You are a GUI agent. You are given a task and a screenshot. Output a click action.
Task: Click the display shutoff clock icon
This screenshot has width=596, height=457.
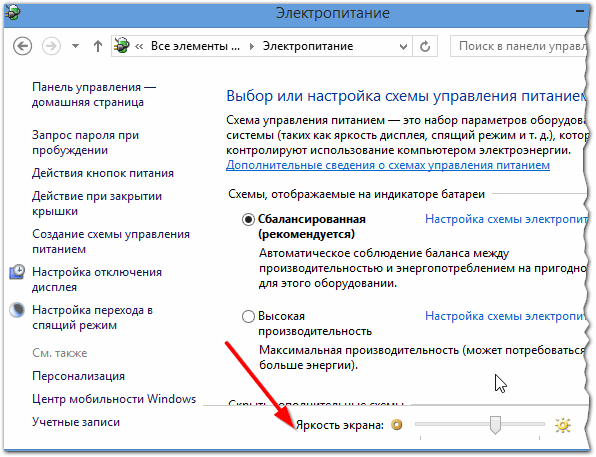click(x=17, y=272)
